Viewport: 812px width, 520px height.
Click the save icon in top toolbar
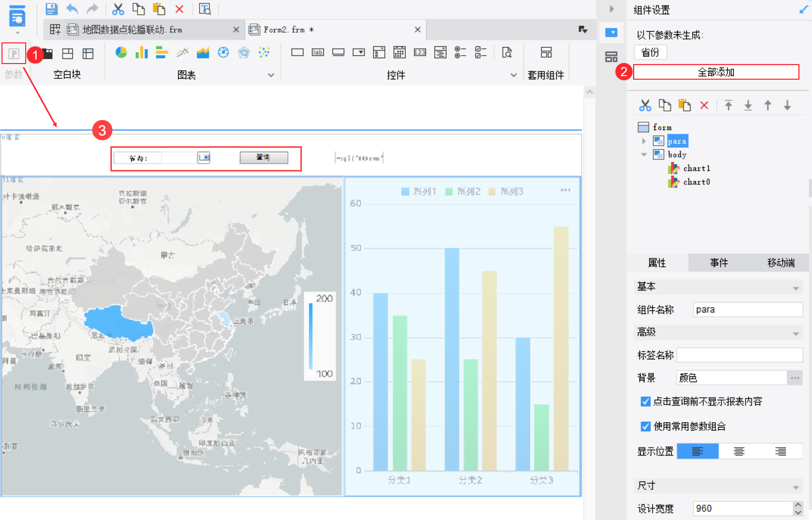[51, 9]
